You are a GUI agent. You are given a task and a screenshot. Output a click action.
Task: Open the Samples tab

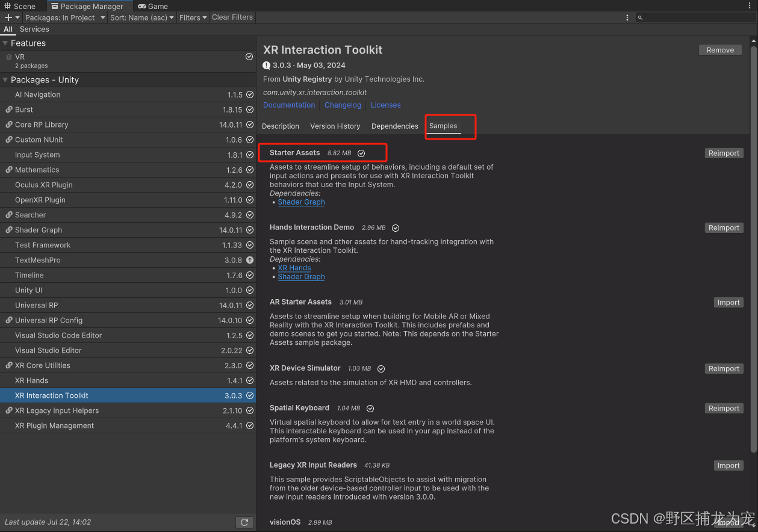[443, 126]
